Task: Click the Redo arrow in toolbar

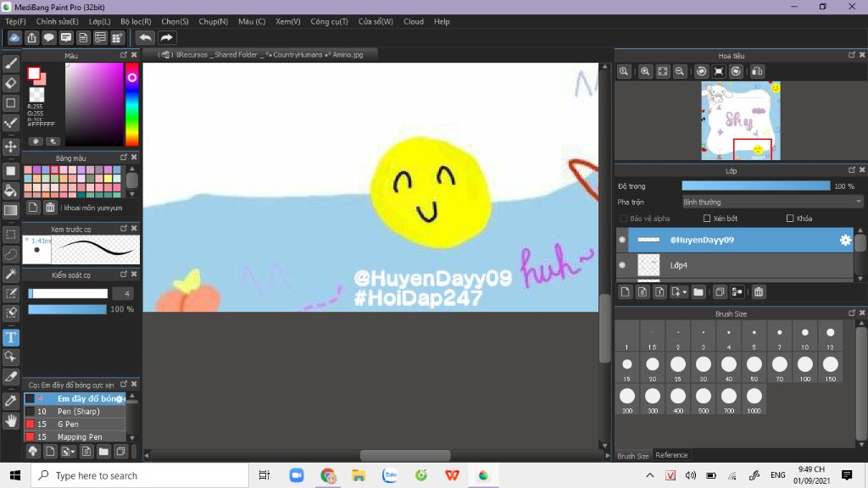Action: pos(166,37)
